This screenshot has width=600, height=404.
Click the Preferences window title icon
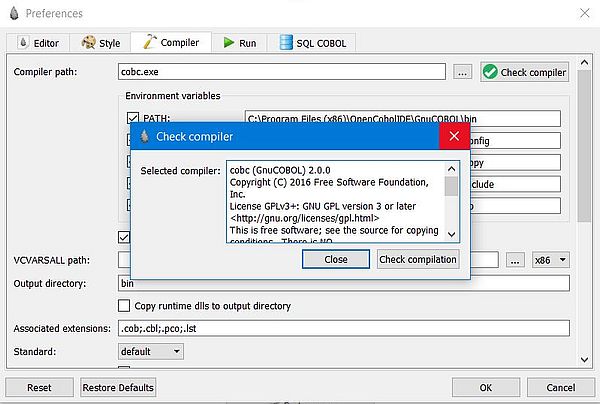click(14, 13)
